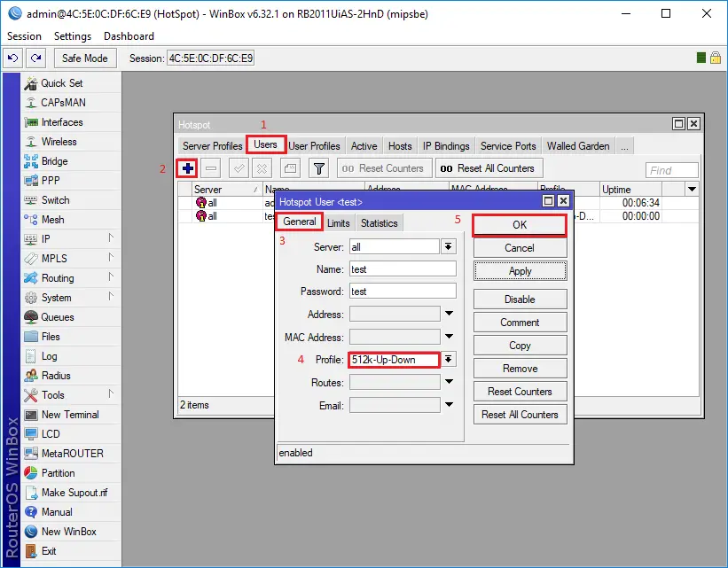Expand the MPLS submenu
This screenshot has height=568, width=728.
click(x=111, y=258)
